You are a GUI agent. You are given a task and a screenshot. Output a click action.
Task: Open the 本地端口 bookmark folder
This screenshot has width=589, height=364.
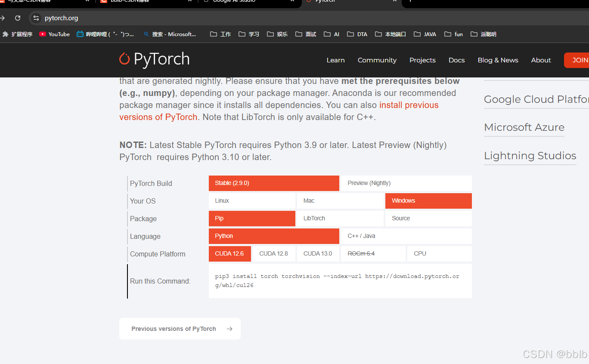point(391,34)
